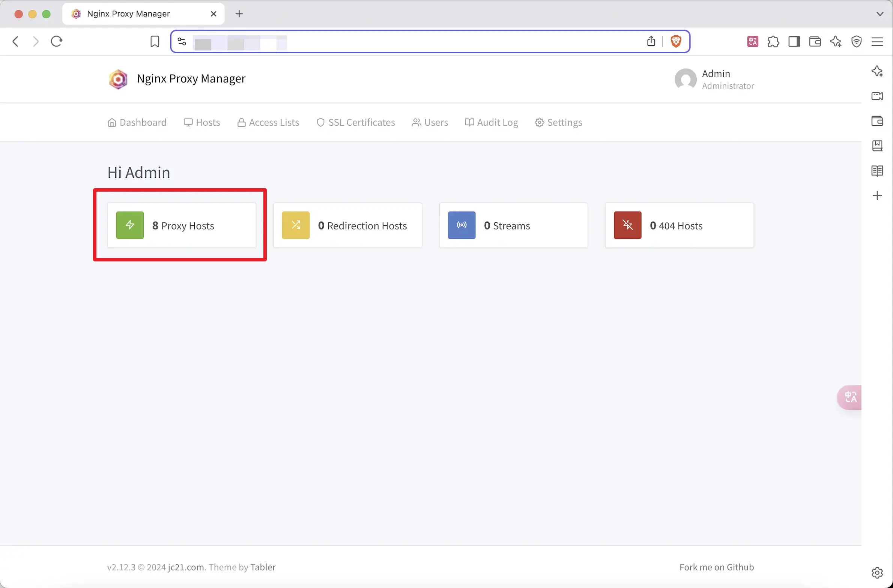The height and width of the screenshot is (588, 893).
Task: Open the 0 Redirection Hosts card
Action: click(347, 225)
